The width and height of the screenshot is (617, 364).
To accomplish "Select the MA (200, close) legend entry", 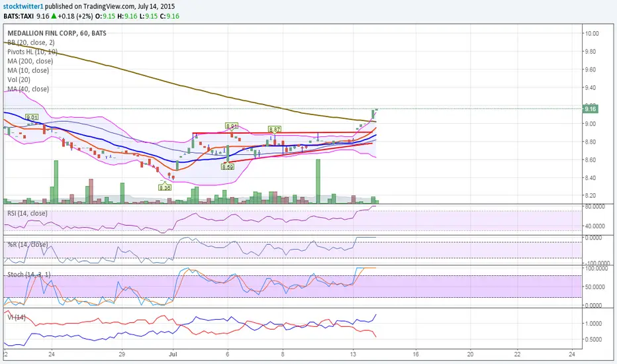I will pos(30,61).
